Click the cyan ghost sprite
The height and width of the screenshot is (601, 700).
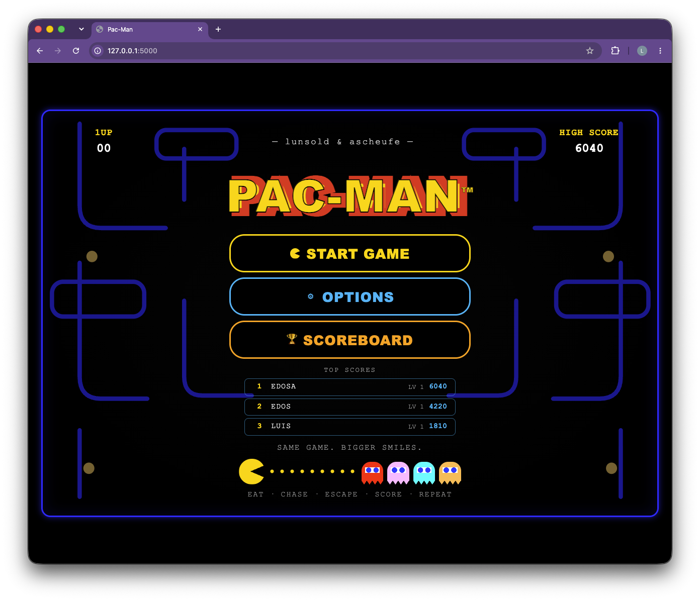coord(424,473)
